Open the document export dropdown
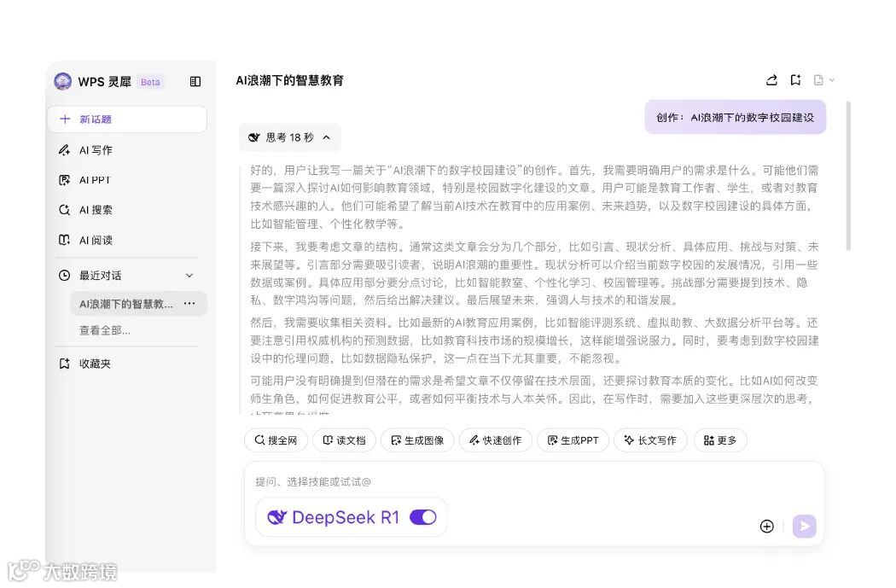 click(x=824, y=80)
